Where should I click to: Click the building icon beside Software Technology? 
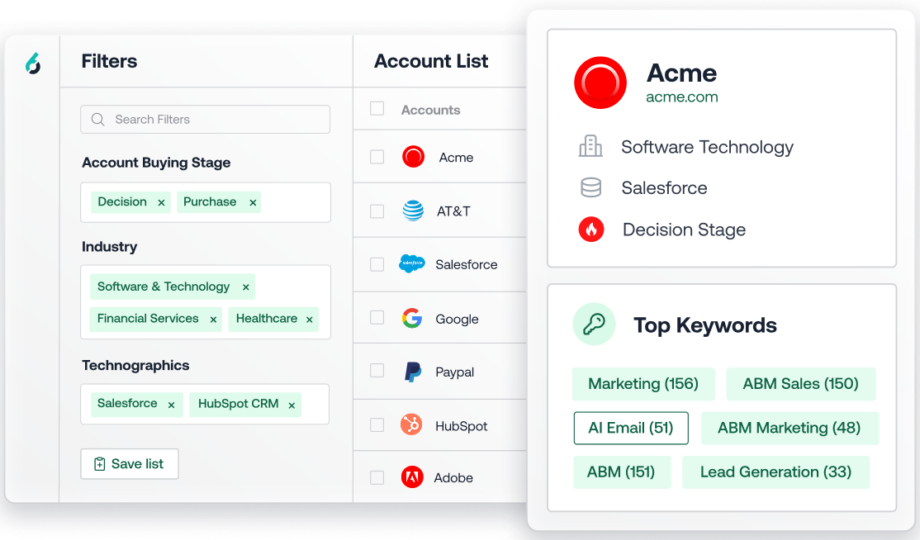click(x=590, y=146)
